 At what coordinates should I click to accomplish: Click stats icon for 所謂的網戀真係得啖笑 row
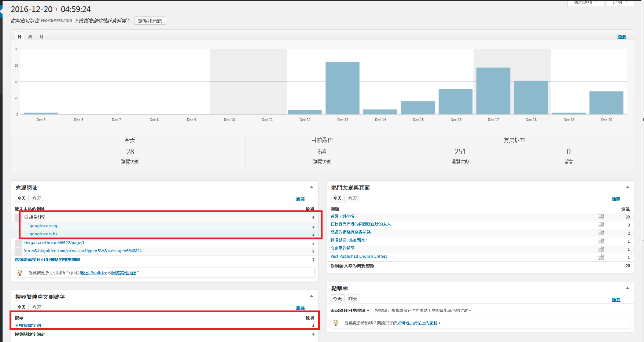[601, 233]
